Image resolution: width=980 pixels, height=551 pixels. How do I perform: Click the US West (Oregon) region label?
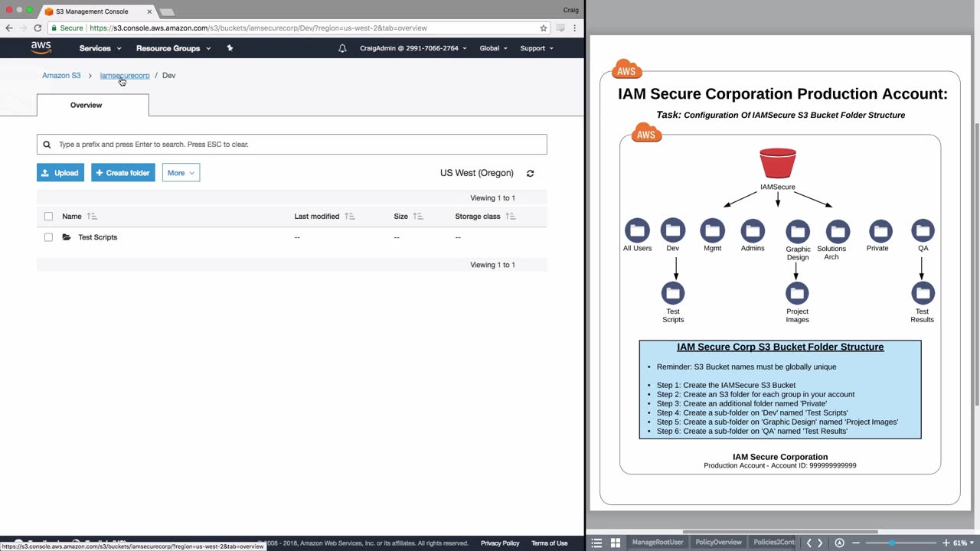point(477,173)
